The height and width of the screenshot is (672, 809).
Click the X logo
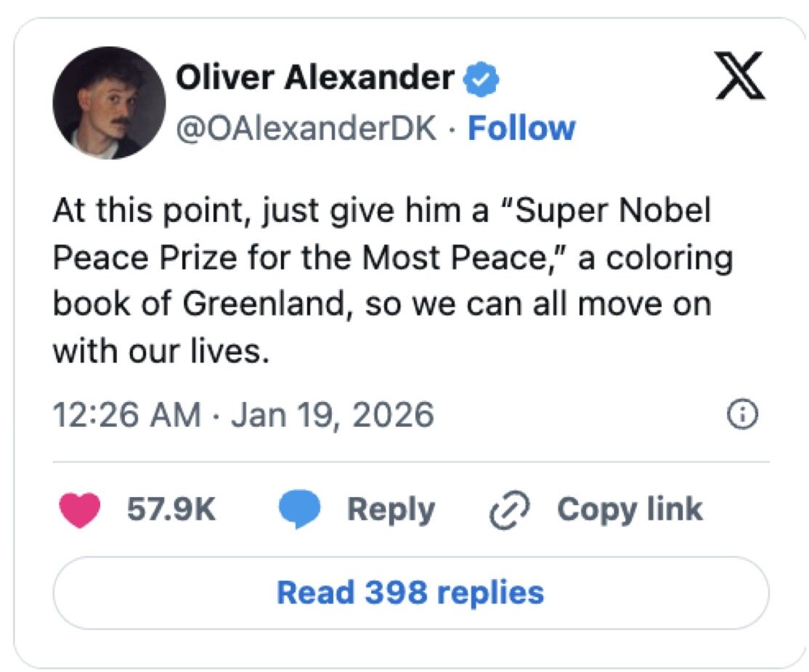(x=740, y=78)
